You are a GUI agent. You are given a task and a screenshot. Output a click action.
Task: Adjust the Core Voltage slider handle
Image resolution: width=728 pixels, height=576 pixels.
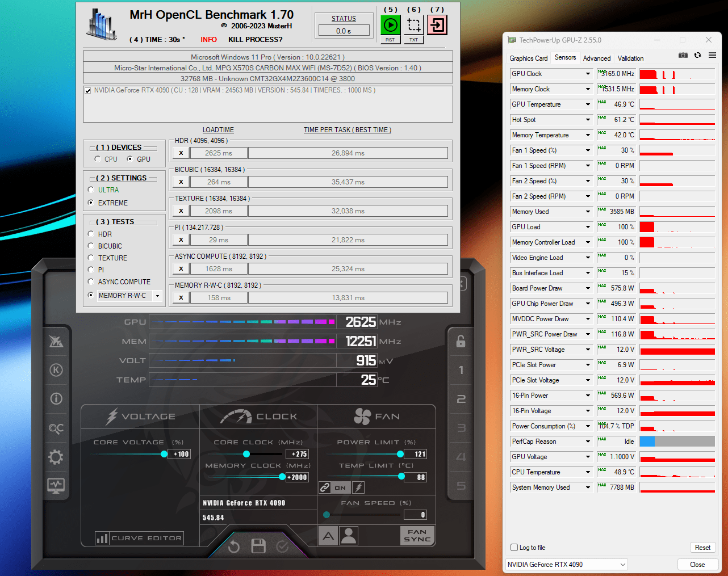click(x=164, y=454)
